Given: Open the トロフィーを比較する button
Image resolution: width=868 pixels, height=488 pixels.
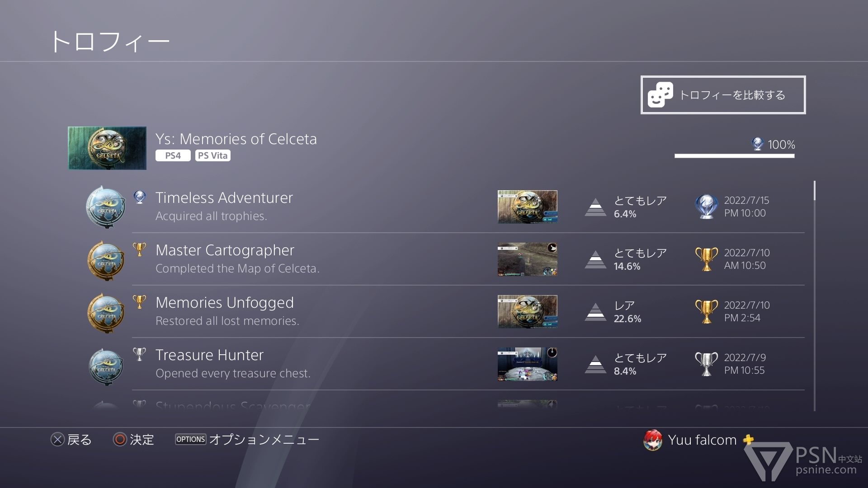Looking at the screenshot, I should (x=723, y=95).
